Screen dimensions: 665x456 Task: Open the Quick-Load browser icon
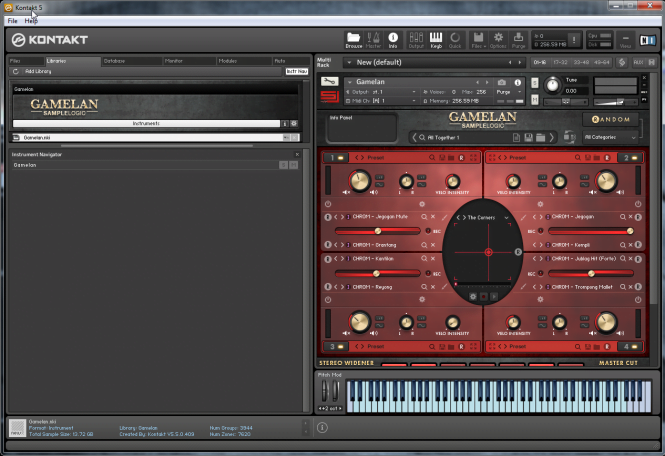coord(455,40)
